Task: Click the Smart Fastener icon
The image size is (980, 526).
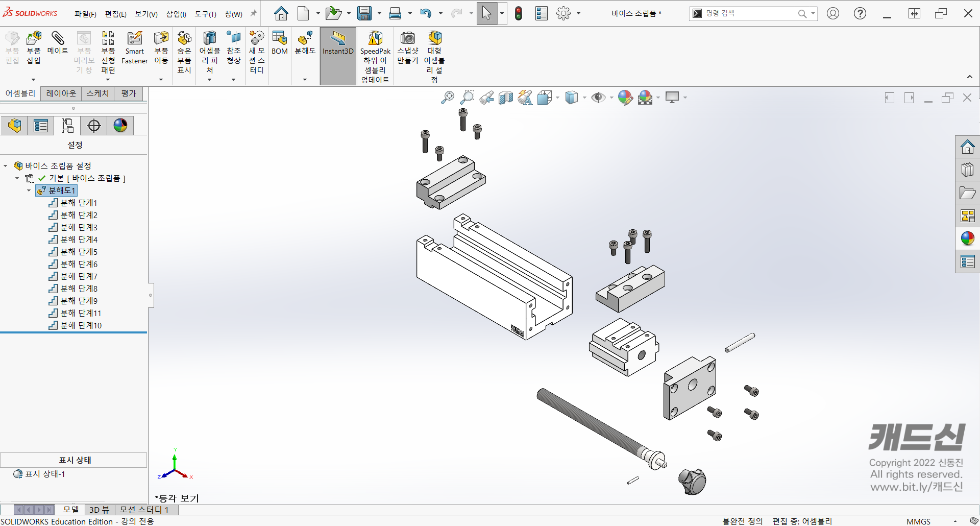Action: pos(135,47)
